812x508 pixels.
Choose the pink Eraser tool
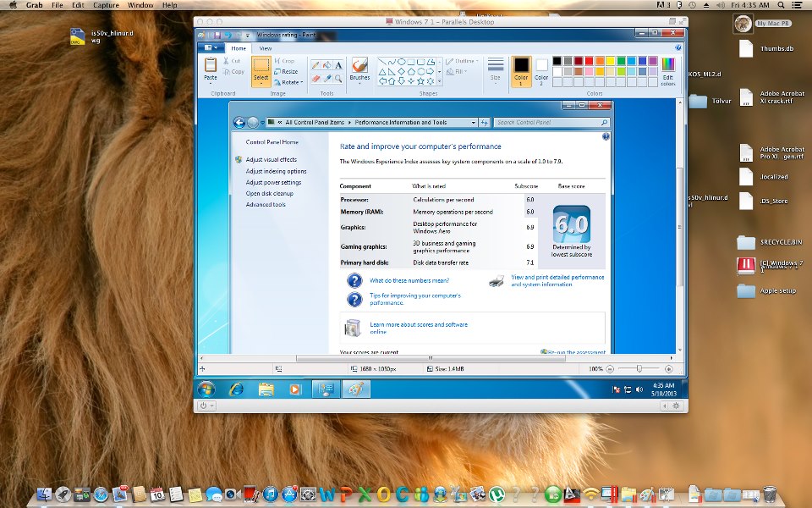click(315, 78)
